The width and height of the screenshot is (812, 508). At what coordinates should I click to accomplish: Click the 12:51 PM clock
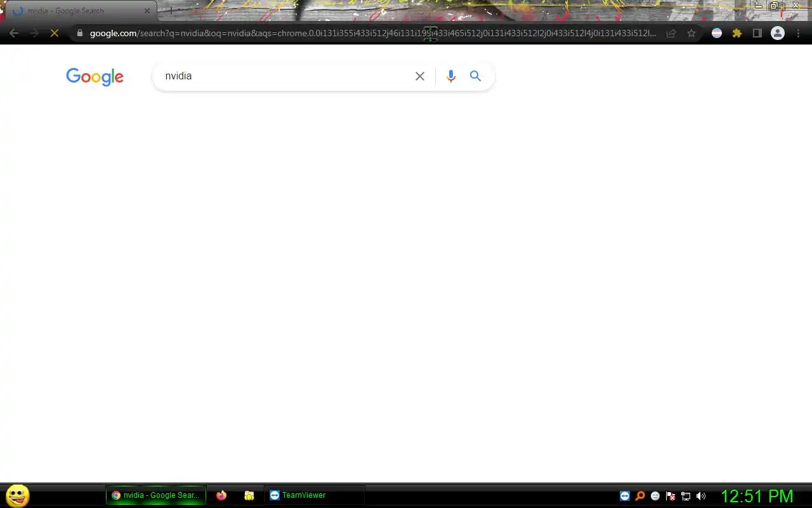tap(757, 496)
